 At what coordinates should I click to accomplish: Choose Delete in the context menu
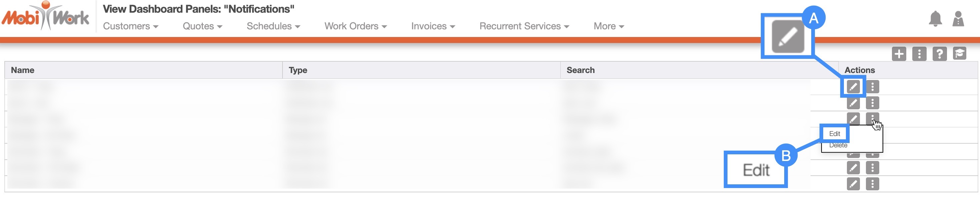[x=838, y=146]
